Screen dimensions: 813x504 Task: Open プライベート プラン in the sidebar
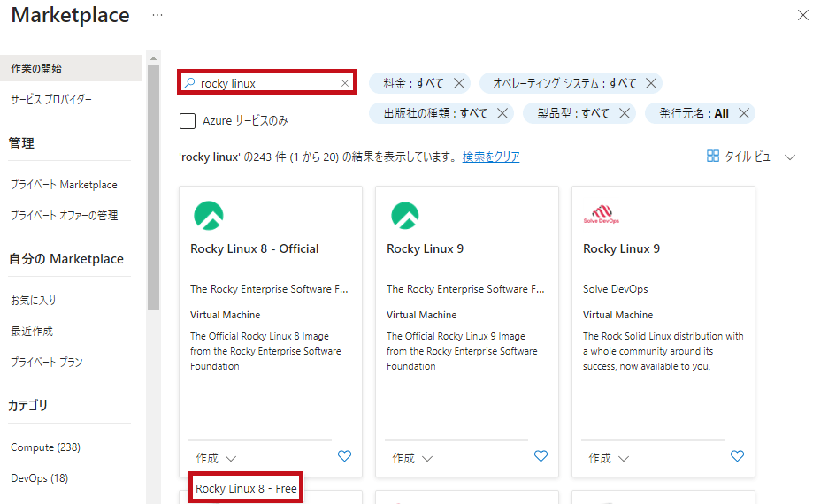(x=47, y=362)
